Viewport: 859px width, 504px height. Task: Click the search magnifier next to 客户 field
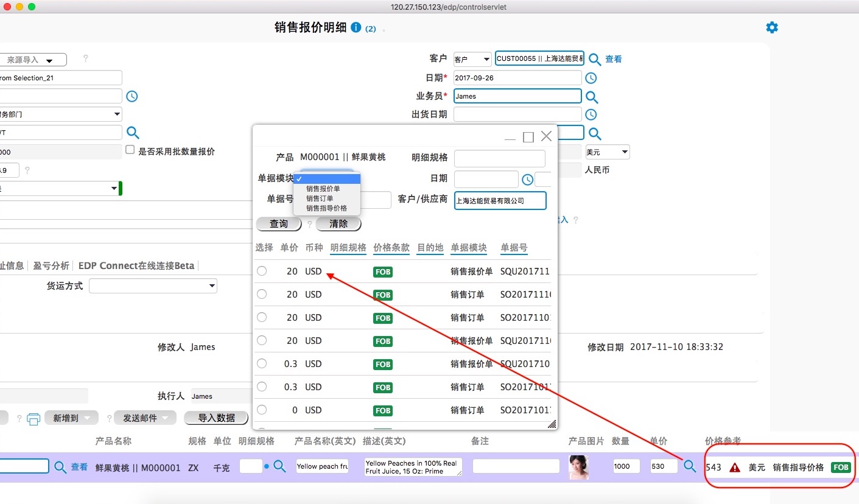pos(594,59)
